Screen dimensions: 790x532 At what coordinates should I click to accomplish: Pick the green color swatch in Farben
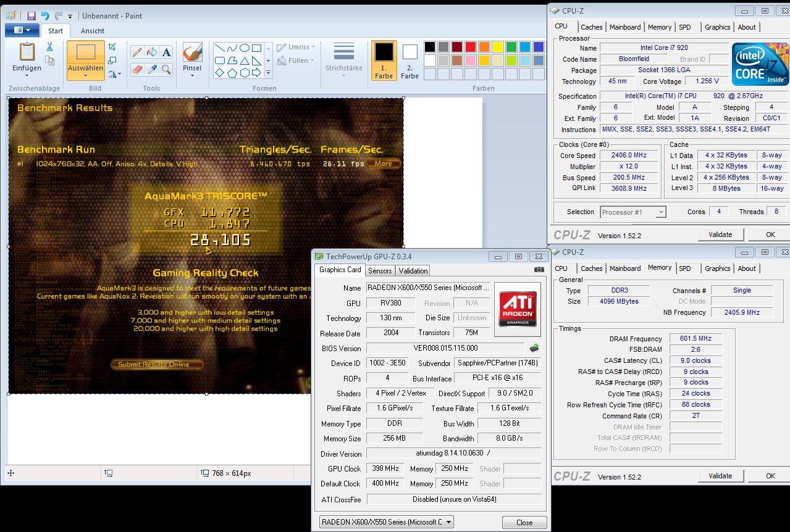click(511, 47)
